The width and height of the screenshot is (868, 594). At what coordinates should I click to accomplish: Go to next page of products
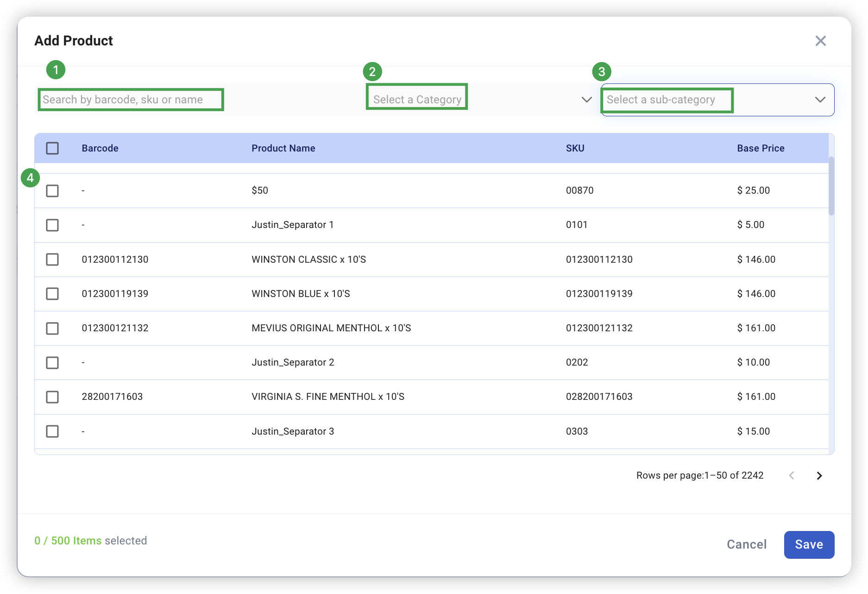[x=819, y=475]
